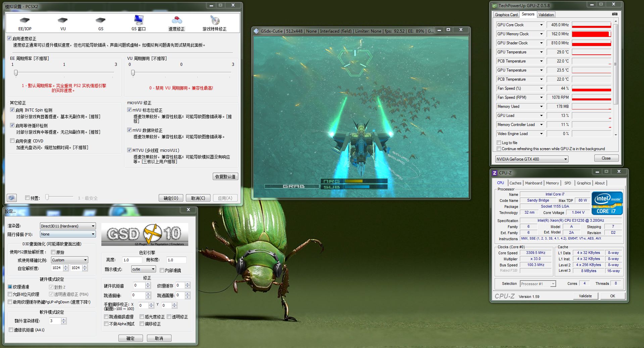Enable the 预置 preset checkbox
This screenshot has width=644, height=348.
tap(27, 198)
